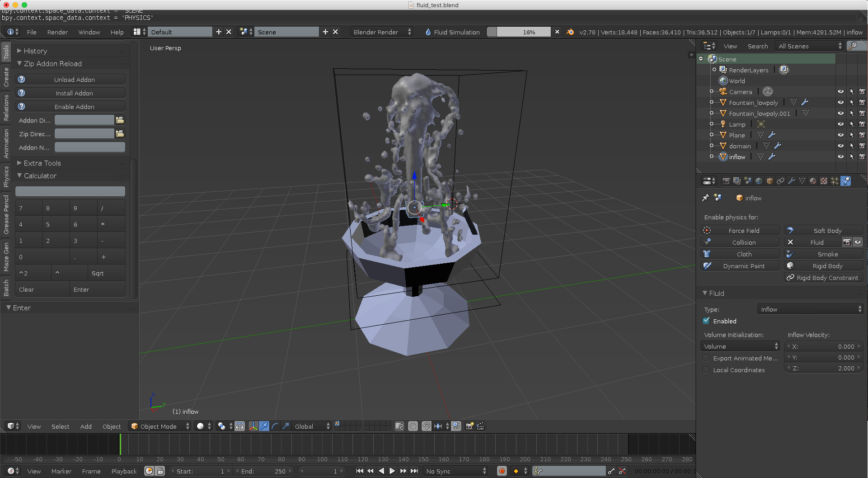This screenshot has height=478, width=868.
Task: Open the No Sync playback dropdown
Action: coord(456,471)
